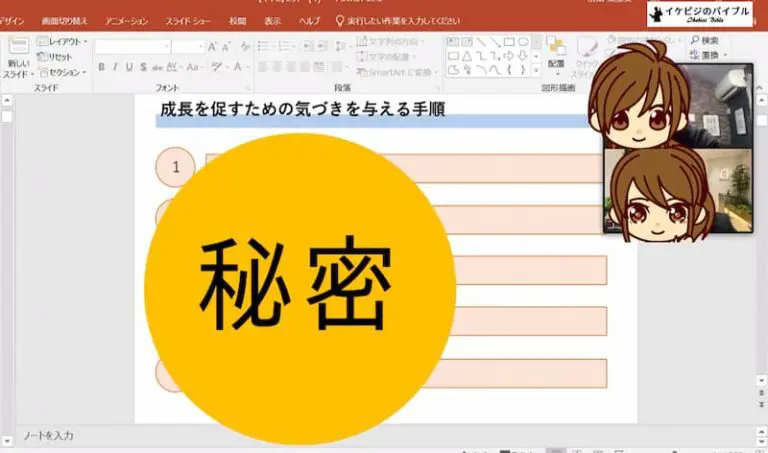
Task: Click the Bold (B) formatting icon
Action: [101, 67]
